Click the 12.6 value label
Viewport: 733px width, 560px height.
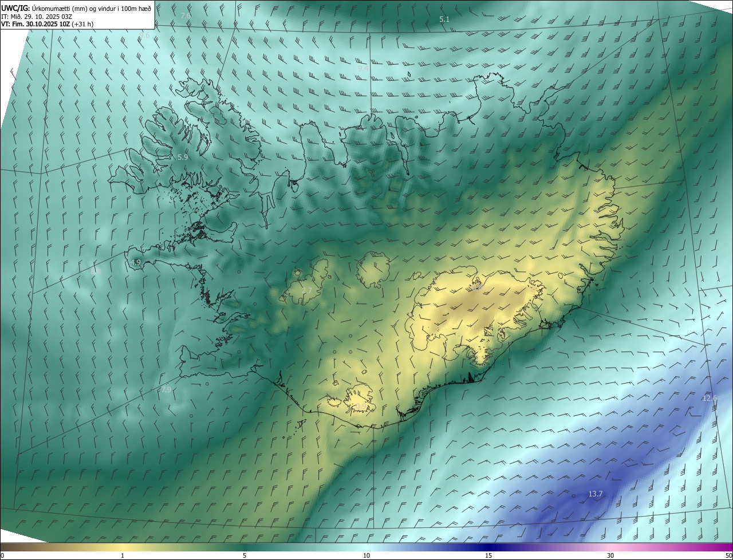pos(710,398)
